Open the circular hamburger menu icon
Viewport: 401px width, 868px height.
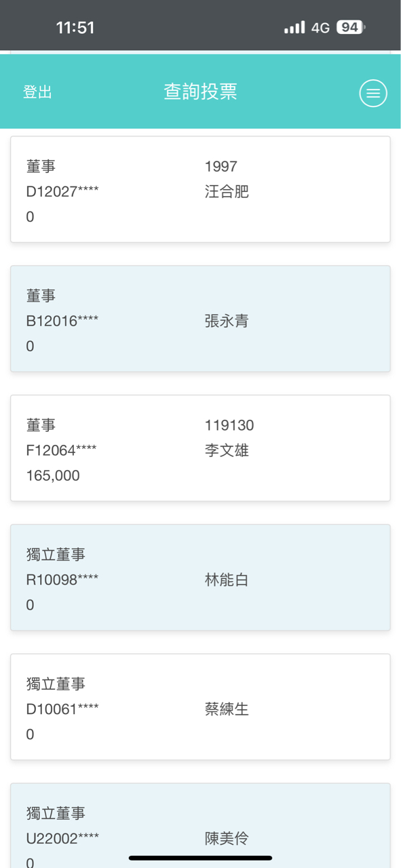pyautogui.click(x=373, y=92)
